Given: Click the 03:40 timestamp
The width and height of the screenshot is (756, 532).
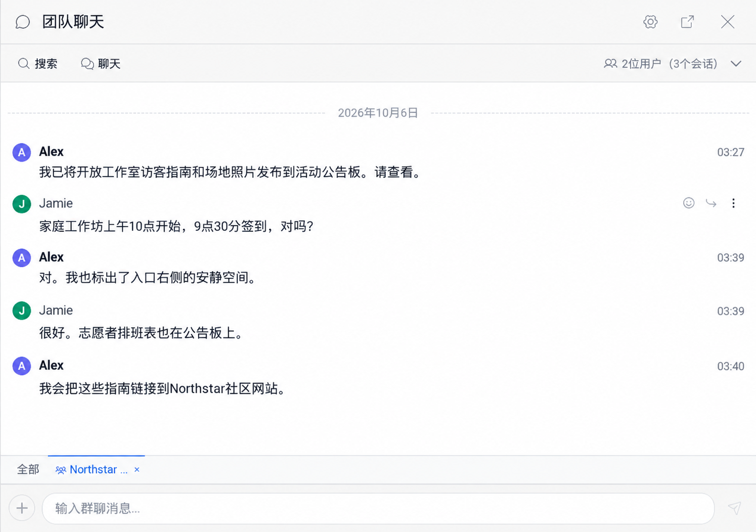Looking at the screenshot, I should coord(730,366).
